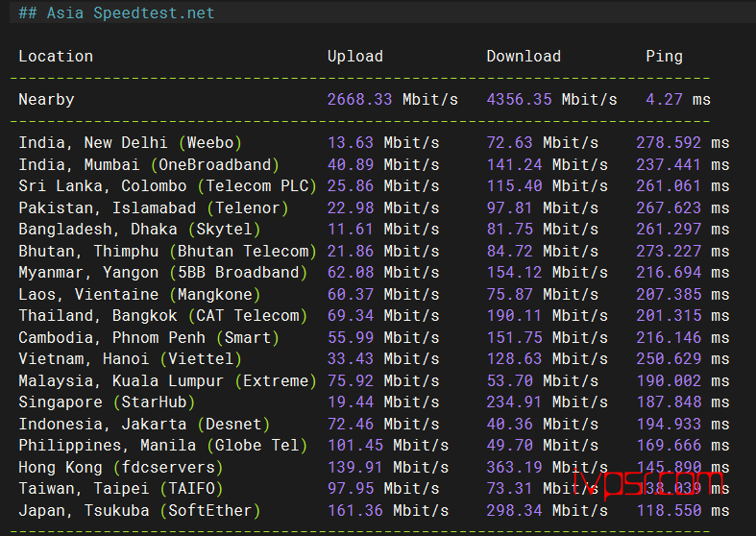
Task: Click upload value 13.63 for New Delhi
Action: (x=351, y=143)
